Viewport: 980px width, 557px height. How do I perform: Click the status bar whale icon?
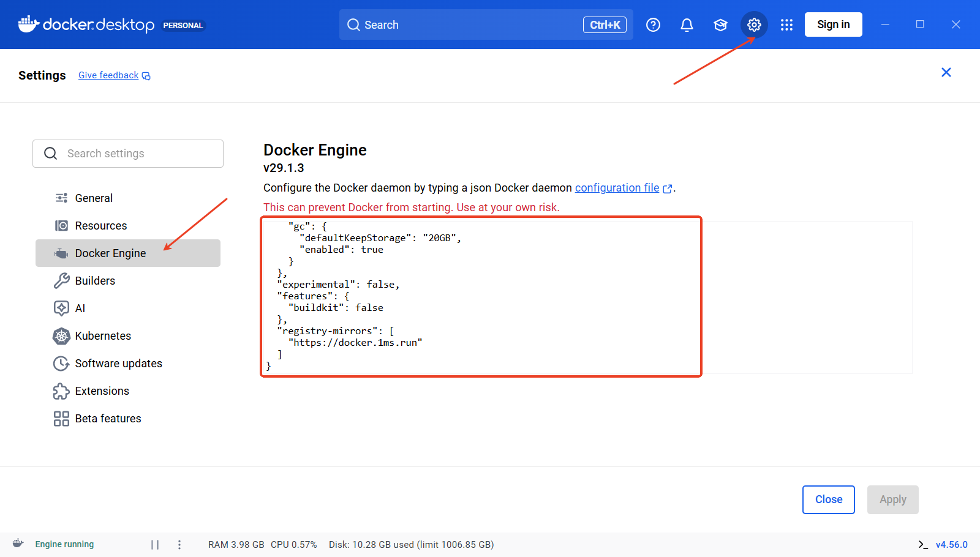pyautogui.click(x=18, y=543)
